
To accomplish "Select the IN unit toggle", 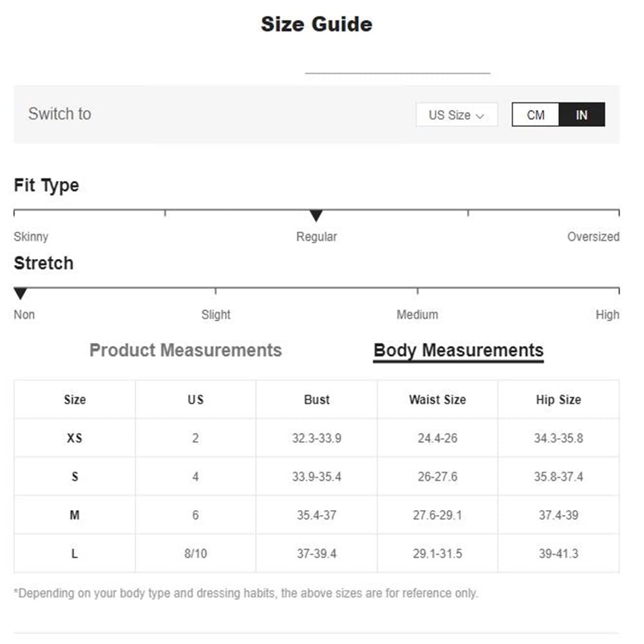I will click(x=582, y=115).
